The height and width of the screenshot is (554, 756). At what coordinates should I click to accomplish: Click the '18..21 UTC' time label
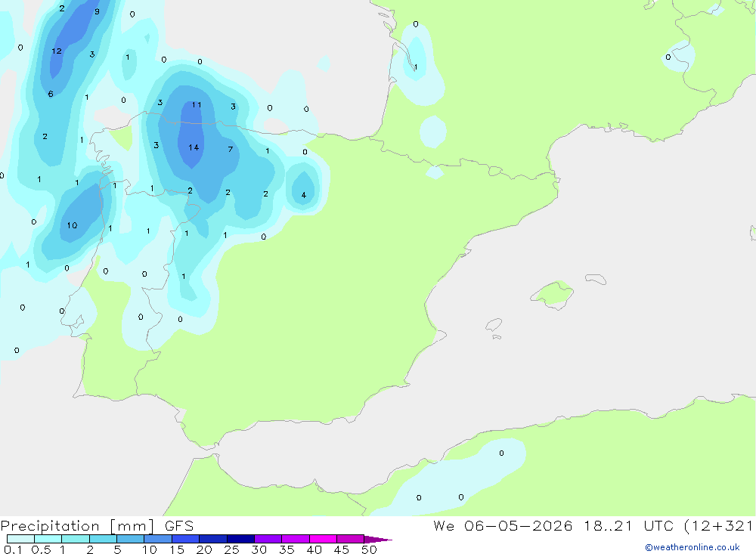pyautogui.click(x=628, y=525)
